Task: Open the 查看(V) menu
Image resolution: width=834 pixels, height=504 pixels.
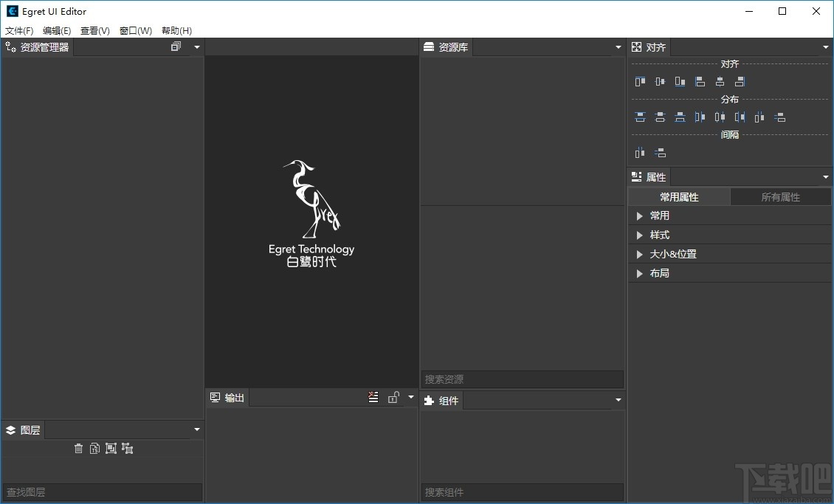Action: coord(94,31)
